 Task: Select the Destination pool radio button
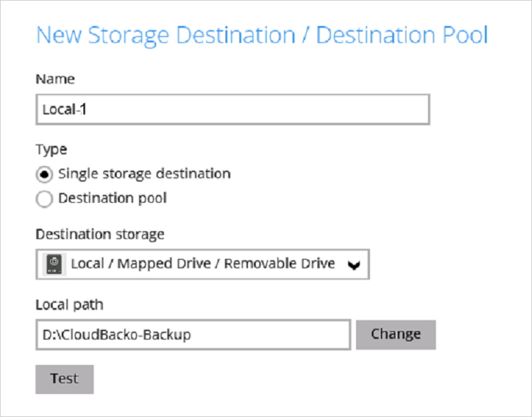(44, 199)
